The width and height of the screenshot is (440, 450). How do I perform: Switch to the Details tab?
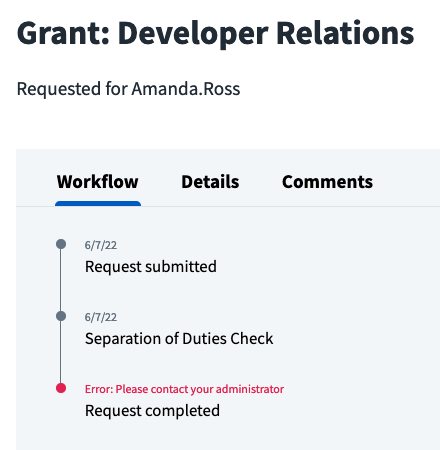[210, 182]
